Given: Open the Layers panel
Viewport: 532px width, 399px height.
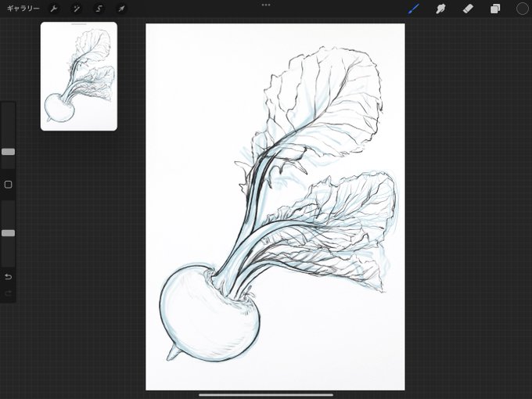Looking at the screenshot, I should point(495,9).
